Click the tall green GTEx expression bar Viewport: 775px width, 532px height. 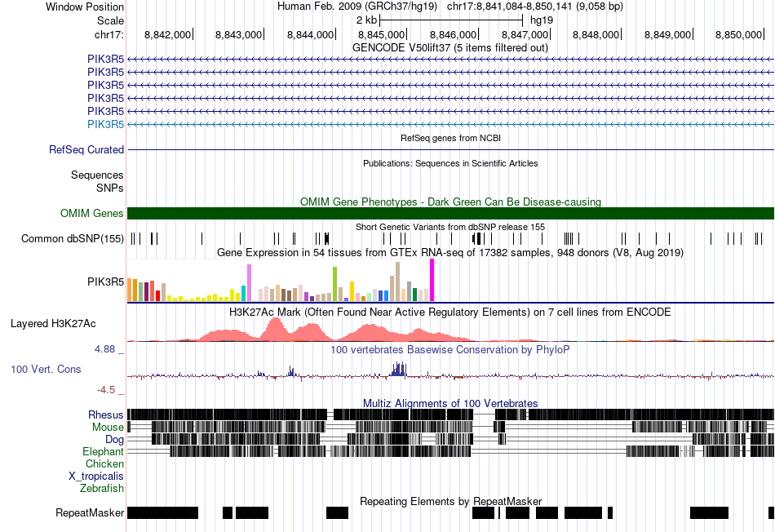click(335, 284)
